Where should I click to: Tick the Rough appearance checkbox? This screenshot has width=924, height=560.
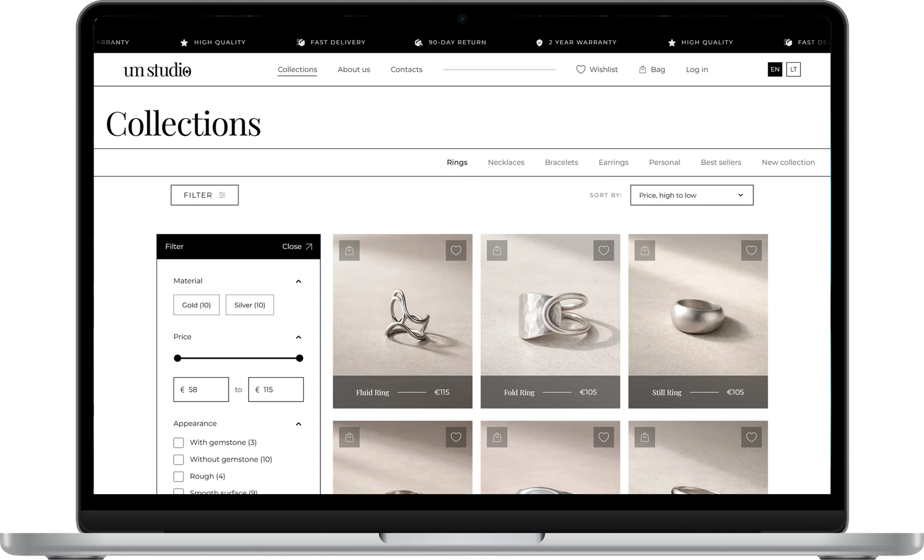click(x=179, y=477)
